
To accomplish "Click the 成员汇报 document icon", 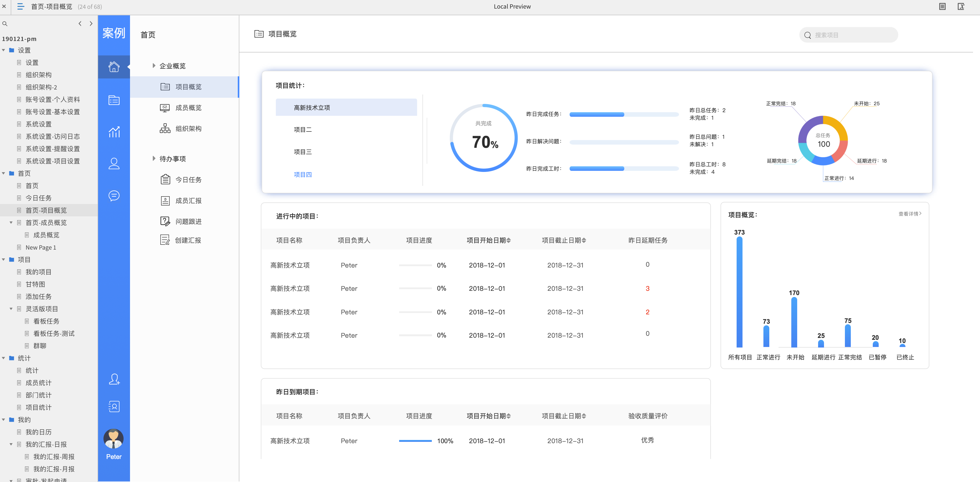I will [x=165, y=201].
